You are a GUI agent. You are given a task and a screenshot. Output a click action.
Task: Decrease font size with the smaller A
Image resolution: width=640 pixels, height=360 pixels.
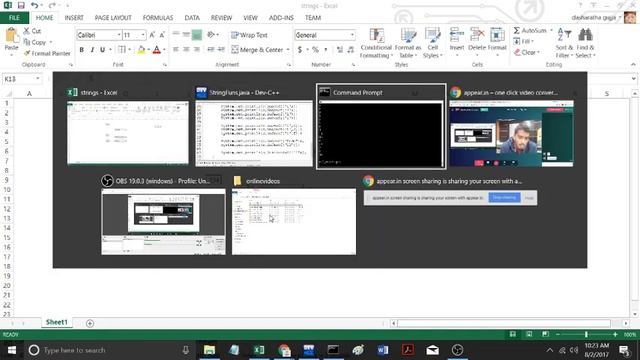click(x=162, y=35)
